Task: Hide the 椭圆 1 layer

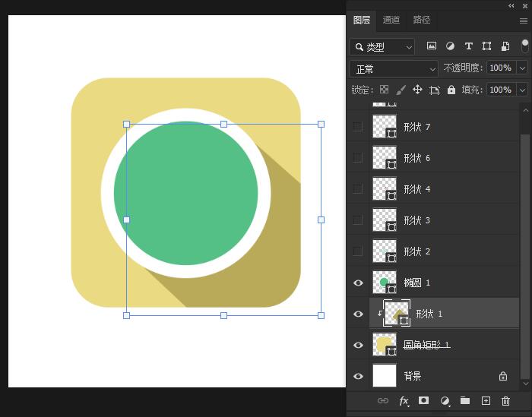Action: (x=358, y=283)
